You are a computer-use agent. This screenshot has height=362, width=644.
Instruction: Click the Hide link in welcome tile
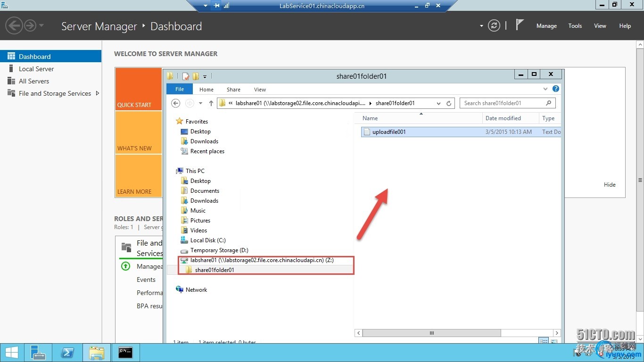tap(610, 185)
